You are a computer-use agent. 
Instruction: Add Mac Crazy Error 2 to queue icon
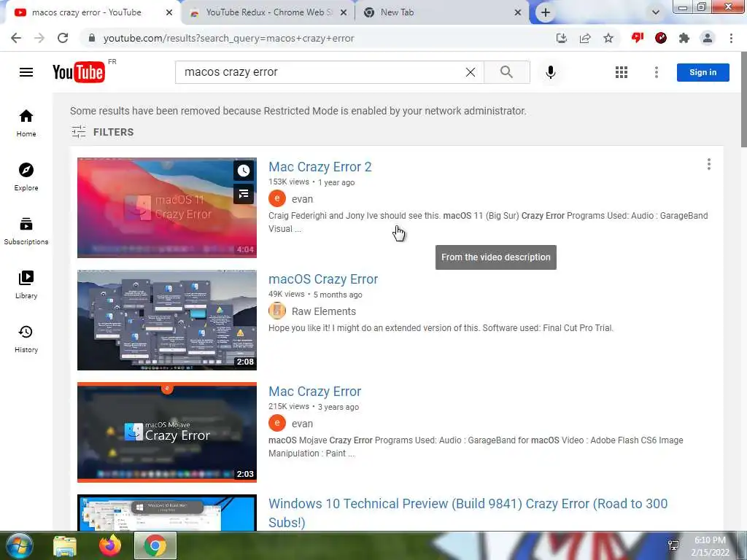point(244,194)
